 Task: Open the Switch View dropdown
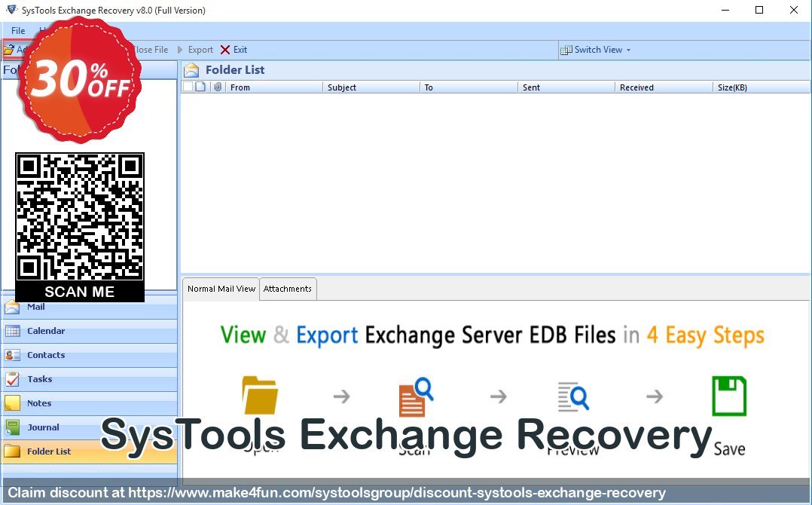click(596, 50)
